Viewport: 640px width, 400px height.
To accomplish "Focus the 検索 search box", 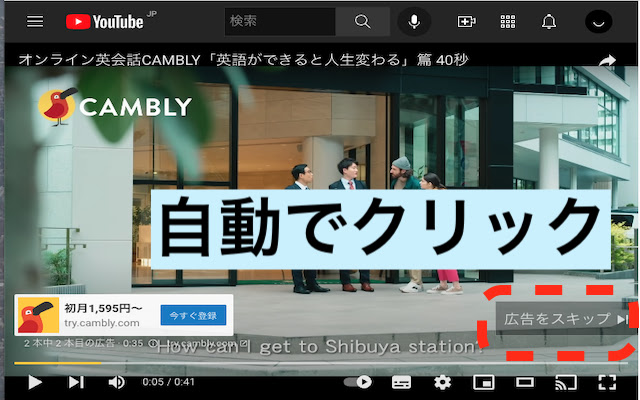I will point(280,21).
